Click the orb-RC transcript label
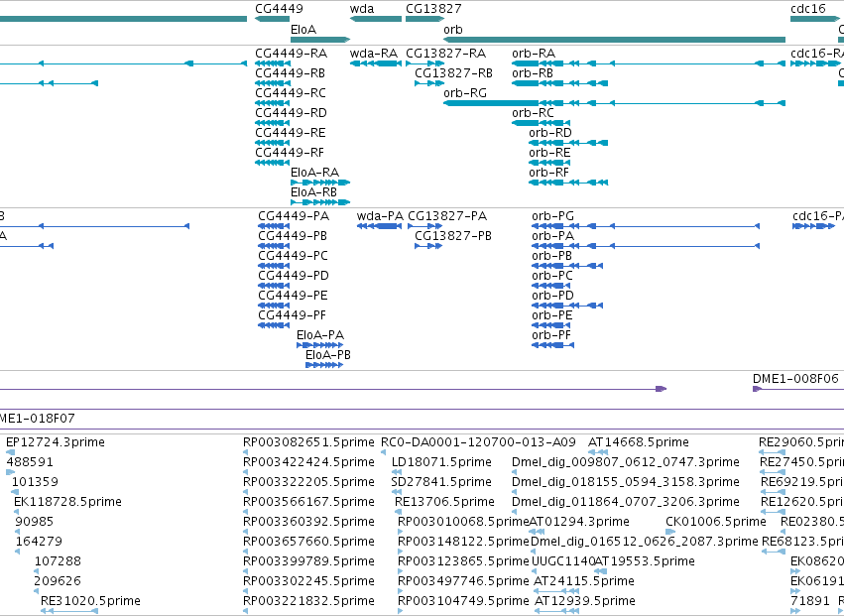This screenshot has height=616, width=844. pos(533,113)
